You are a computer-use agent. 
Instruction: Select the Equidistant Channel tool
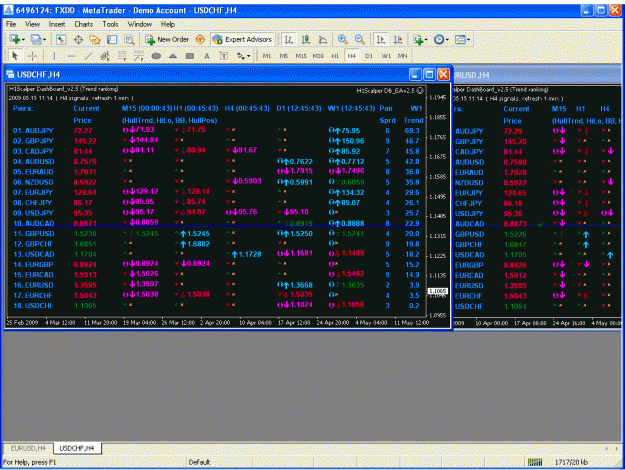105,56
